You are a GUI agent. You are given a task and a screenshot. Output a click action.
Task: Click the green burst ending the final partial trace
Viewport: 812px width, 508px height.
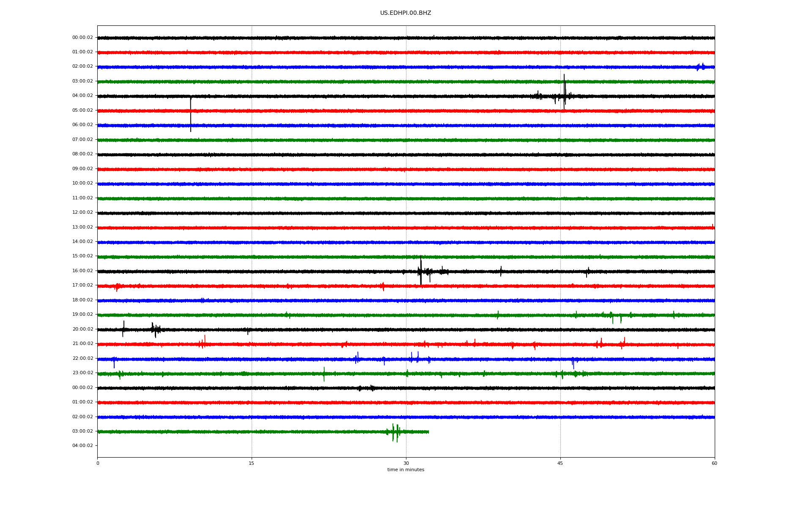[x=395, y=432]
